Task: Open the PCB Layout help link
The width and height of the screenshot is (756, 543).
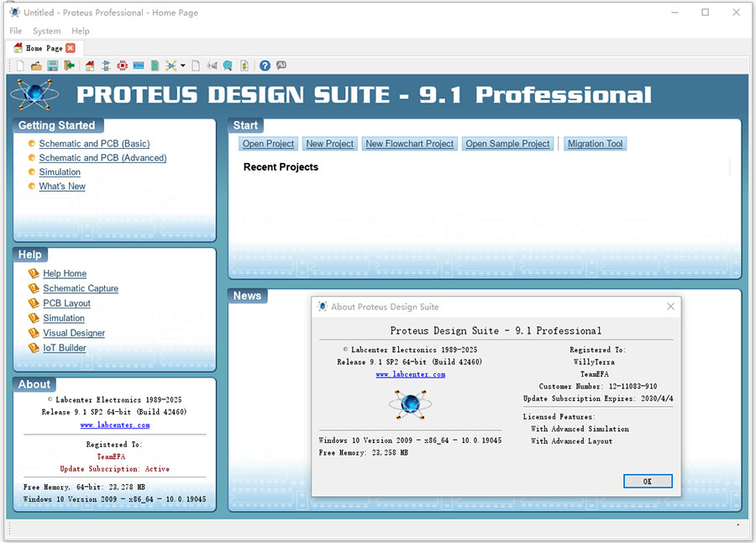Action: click(x=66, y=303)
